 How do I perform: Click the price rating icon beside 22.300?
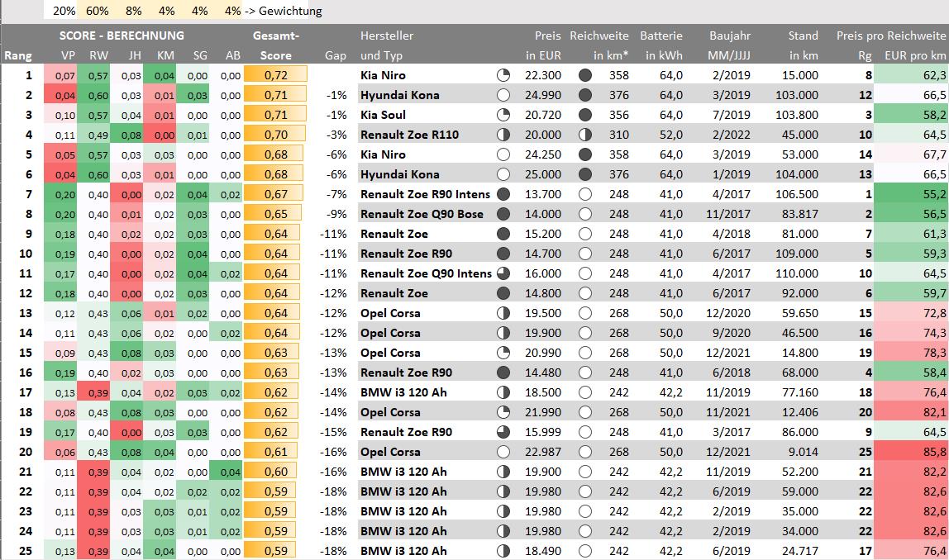(503, 76)
